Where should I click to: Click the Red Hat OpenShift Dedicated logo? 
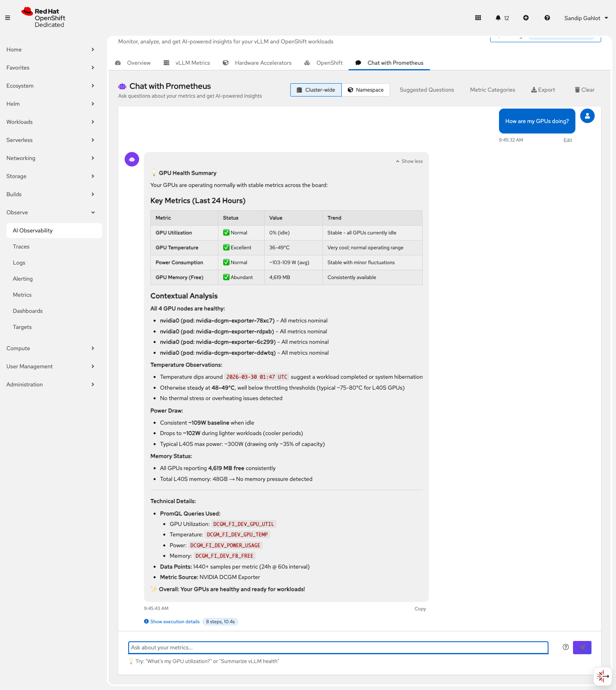pos(43,18)
